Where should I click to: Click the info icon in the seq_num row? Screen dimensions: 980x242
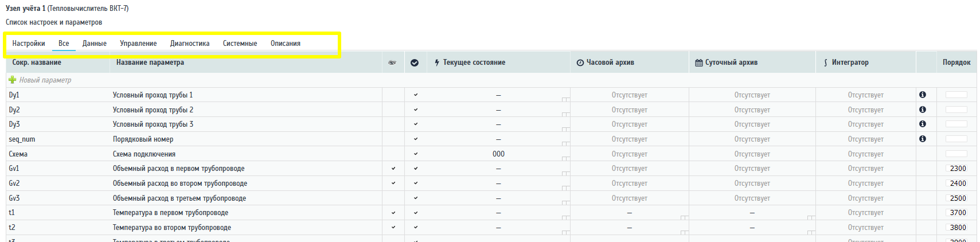(923, 139)
